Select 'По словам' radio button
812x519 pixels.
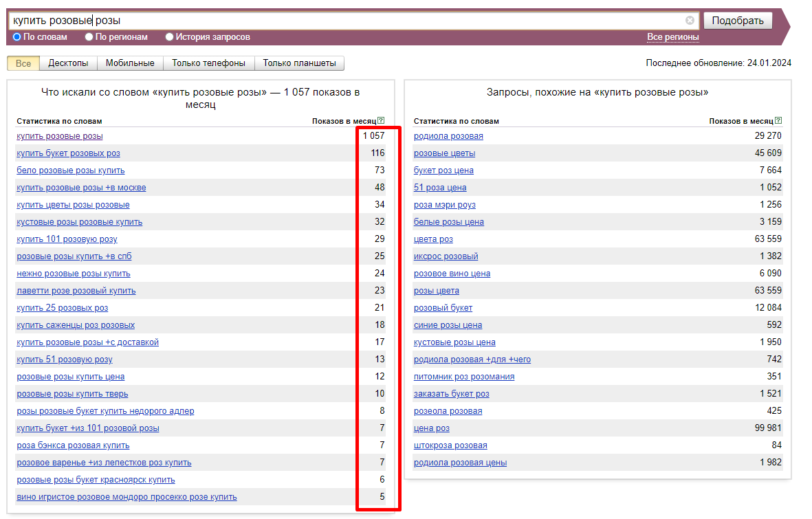(17, 36)
